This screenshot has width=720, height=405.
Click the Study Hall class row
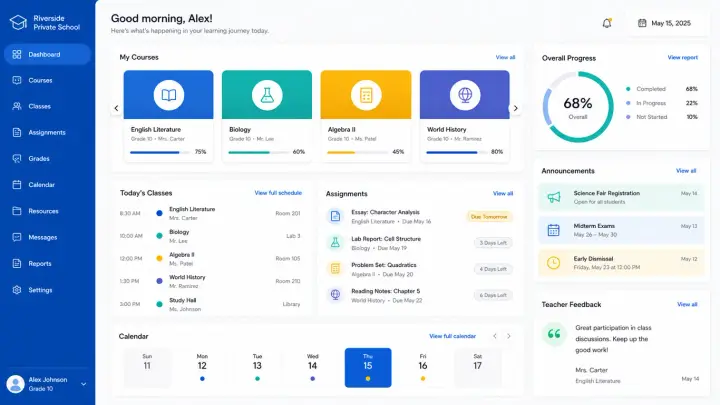coord(210,304)
